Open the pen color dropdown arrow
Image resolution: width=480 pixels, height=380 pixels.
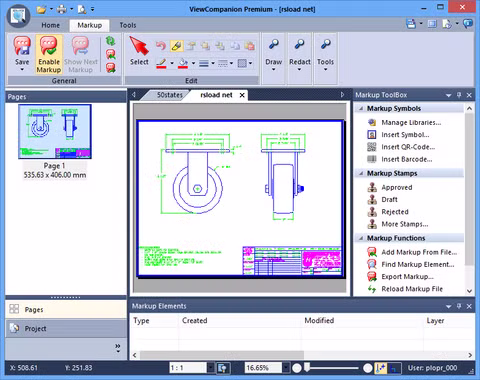172,63
